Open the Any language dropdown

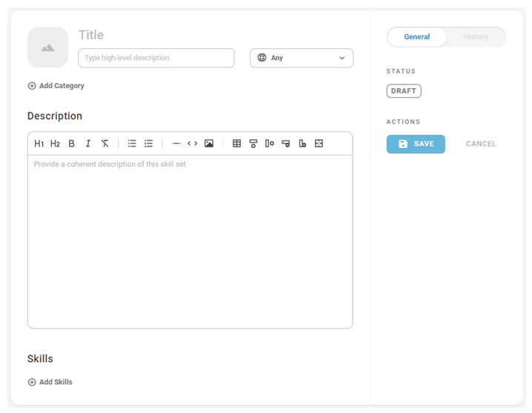(x=302, y=58)
